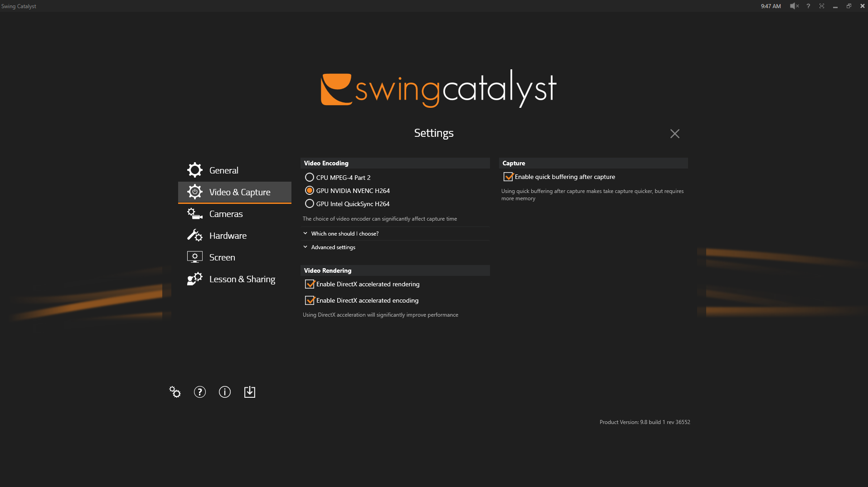Viewport: 868px width, 487px height.
Task: Open the help question mark circle icon
Action: (200, 392)
